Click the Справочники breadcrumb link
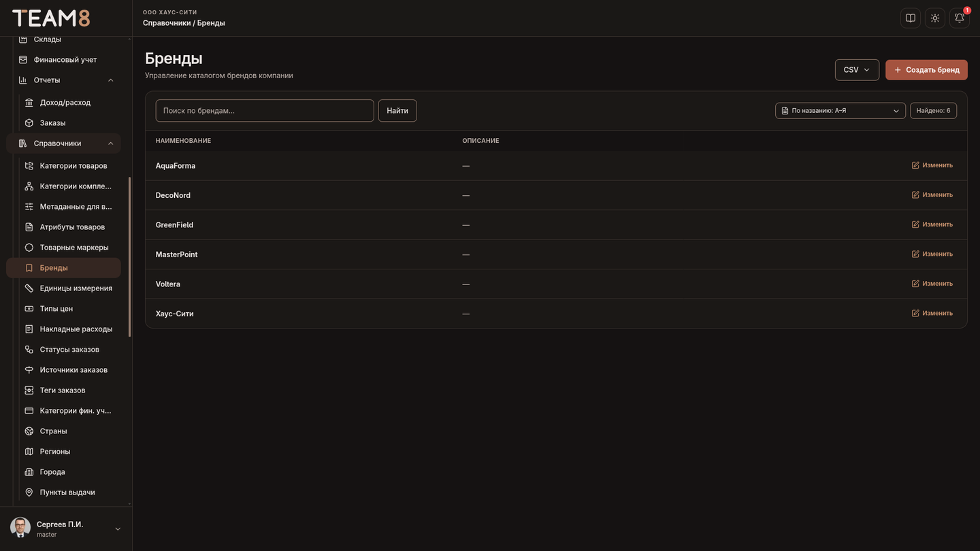 pyautogui.click(x=167, y=23)
